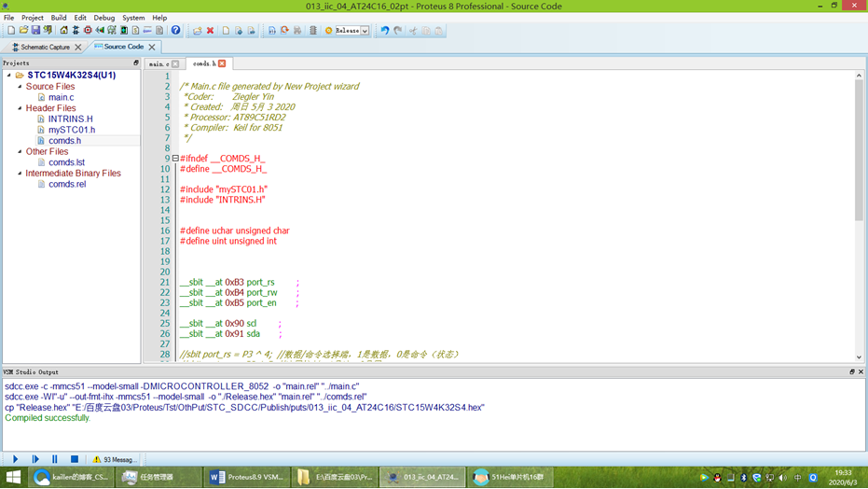Open the PCB Layout toolbar icon
Viewport: 868px width, 489px height.
pyautogui.click(x=88, y=31)
